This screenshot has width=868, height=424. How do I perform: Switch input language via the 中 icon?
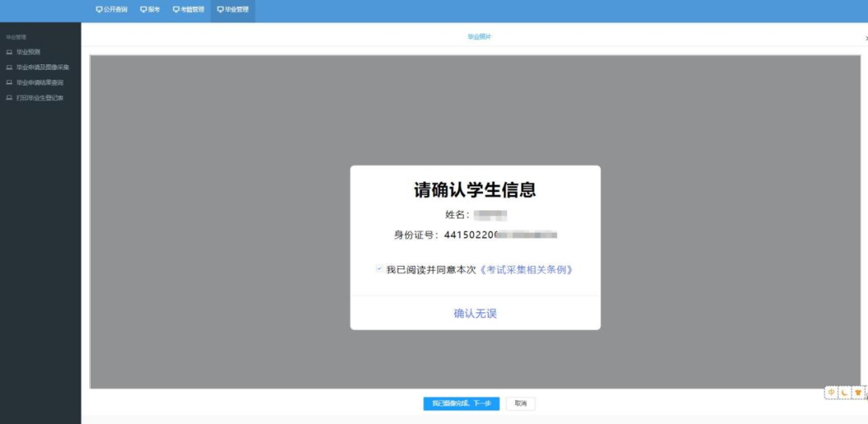point(832,393)
